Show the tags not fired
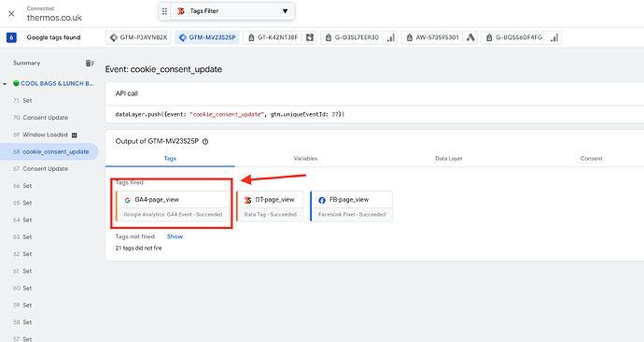Screen dimensions: 644x342 (x=175, y=236)
